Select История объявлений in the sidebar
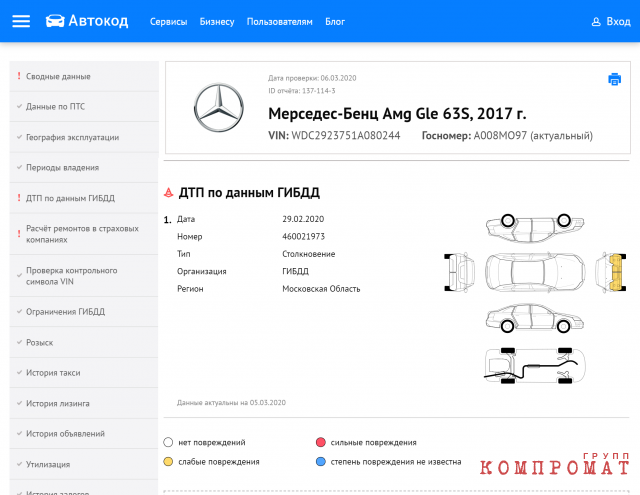 point(84,433)
